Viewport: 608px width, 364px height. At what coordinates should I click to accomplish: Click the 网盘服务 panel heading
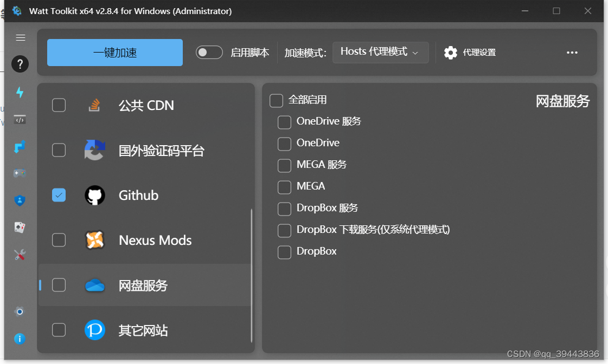(x=562, y=101)
